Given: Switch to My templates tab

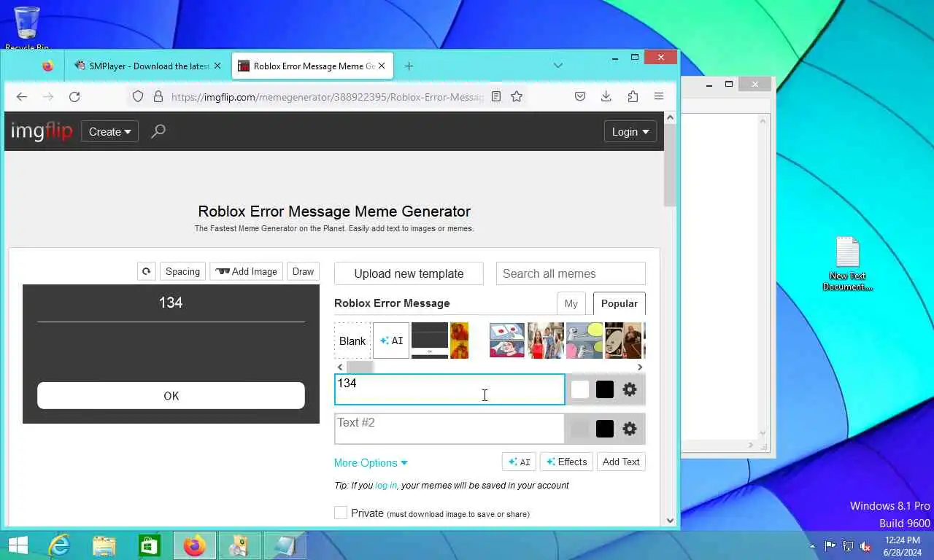Looking at the screenshot, I should pyautogui.click(x=571, y=303).
